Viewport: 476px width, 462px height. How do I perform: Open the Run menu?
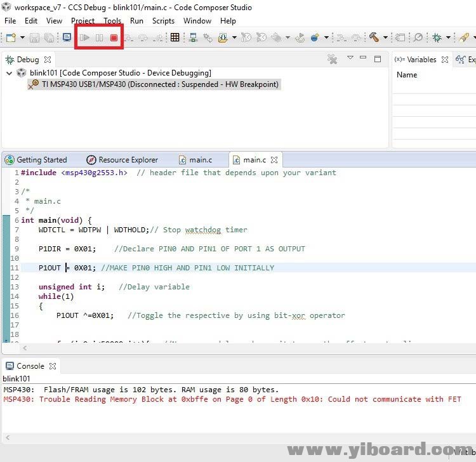pyautogui.click(x=136, y=21)
